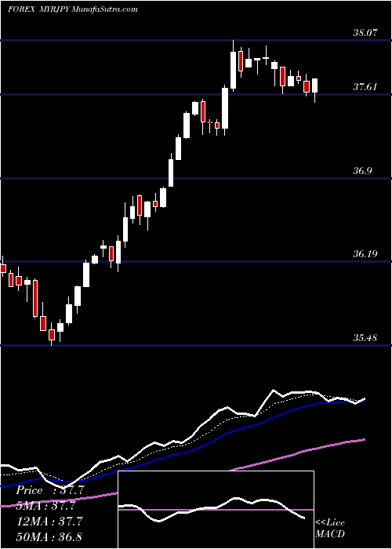Click the <<Live MACD label
Screen dimensions: 392x549
tap(330, 528)
